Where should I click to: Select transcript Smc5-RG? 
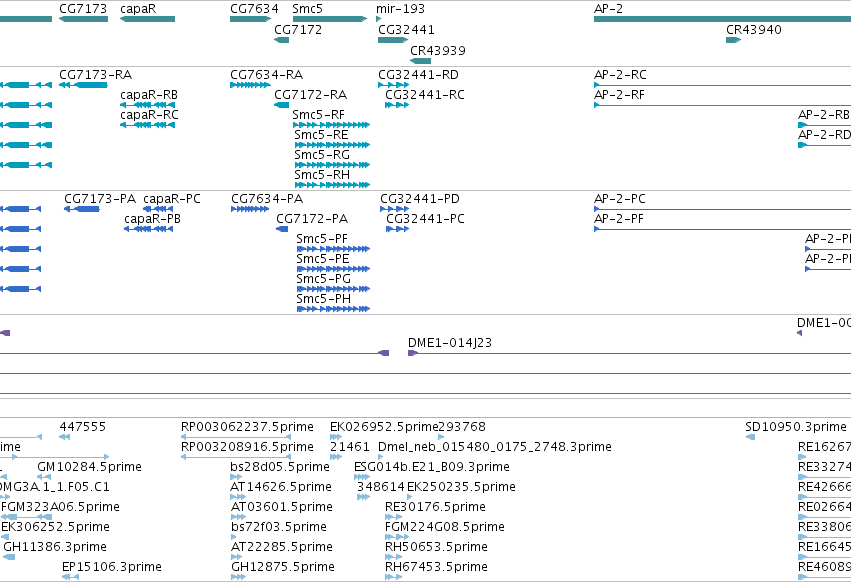pos(322,155)
